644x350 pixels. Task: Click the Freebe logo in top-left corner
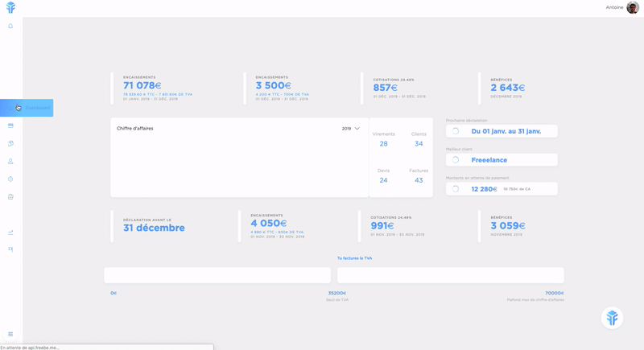pos(10,7)
